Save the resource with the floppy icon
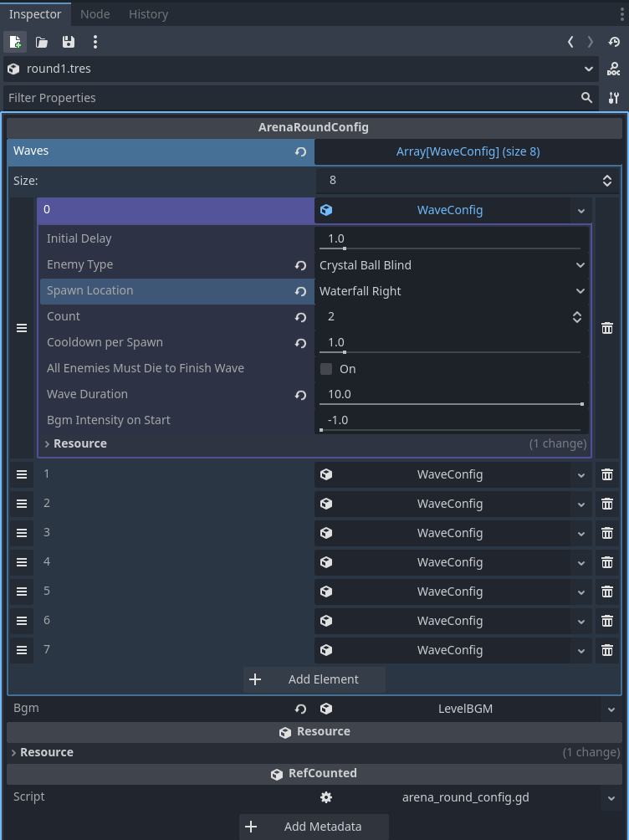This screenshot has height=840, width=629. tap(69, 42)
